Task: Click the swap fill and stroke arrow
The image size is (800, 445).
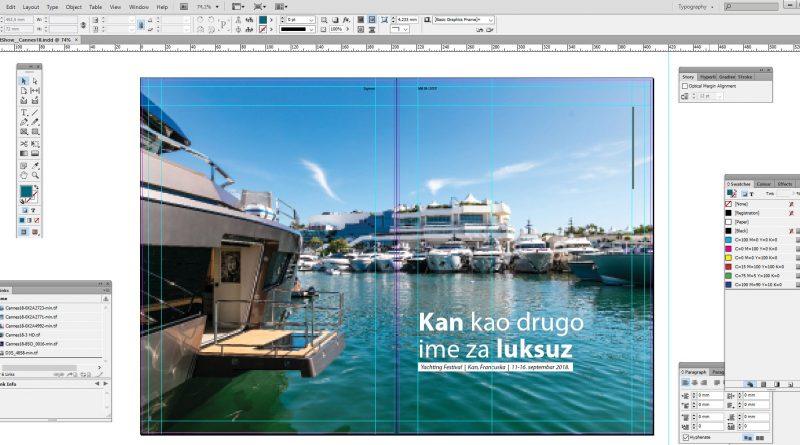Action: (x=36, y=188)
